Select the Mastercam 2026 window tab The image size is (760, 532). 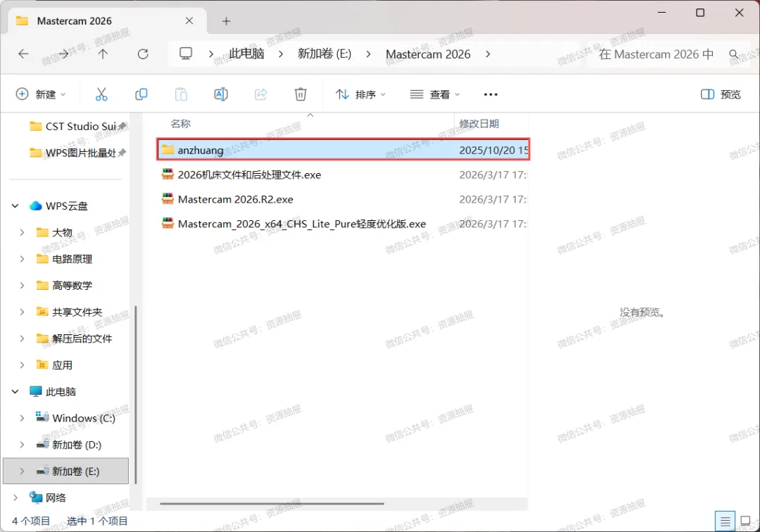pos(108,21)
